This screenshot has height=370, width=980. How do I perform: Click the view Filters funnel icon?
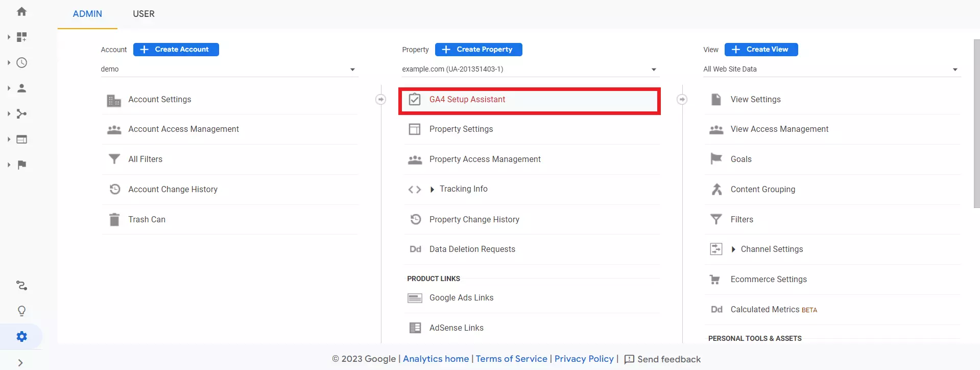716,219
